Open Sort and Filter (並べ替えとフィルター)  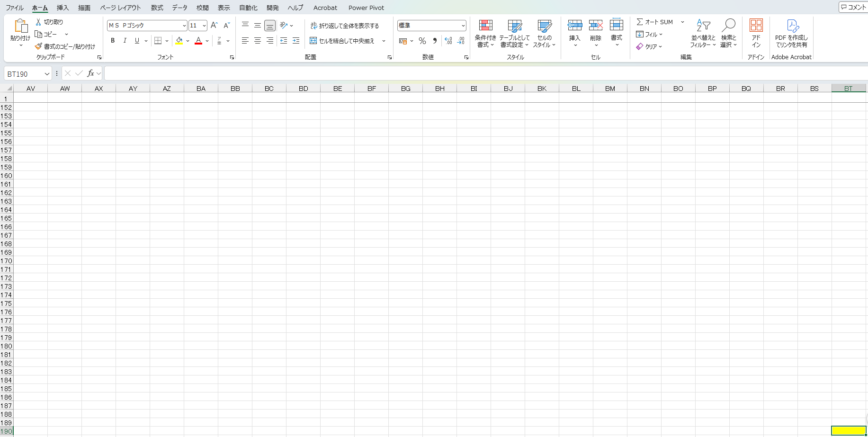pyautogui.click(x=703, y=33)
